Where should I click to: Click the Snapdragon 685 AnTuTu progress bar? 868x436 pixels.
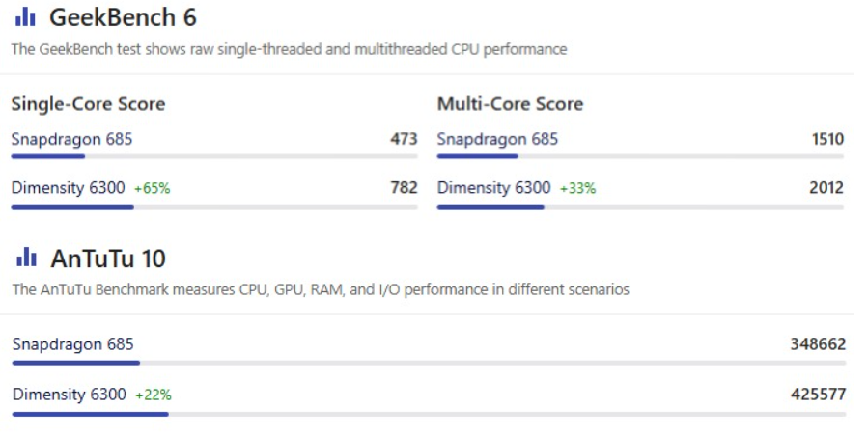(x=429, y=363)
